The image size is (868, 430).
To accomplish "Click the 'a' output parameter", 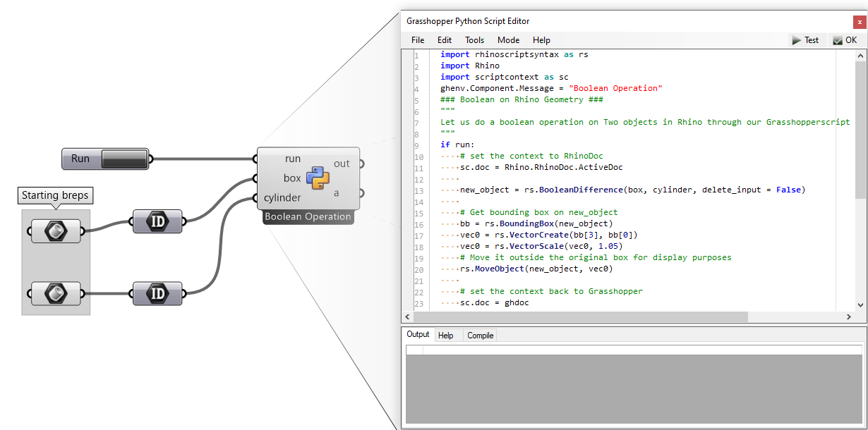I will [337, 192].
